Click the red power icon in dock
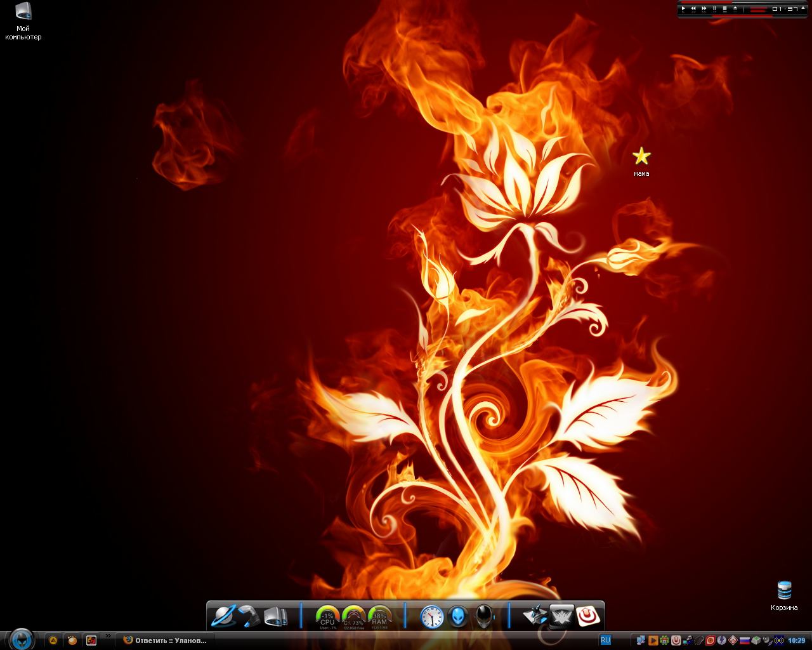Screen dimensions: 812x650 589,616
